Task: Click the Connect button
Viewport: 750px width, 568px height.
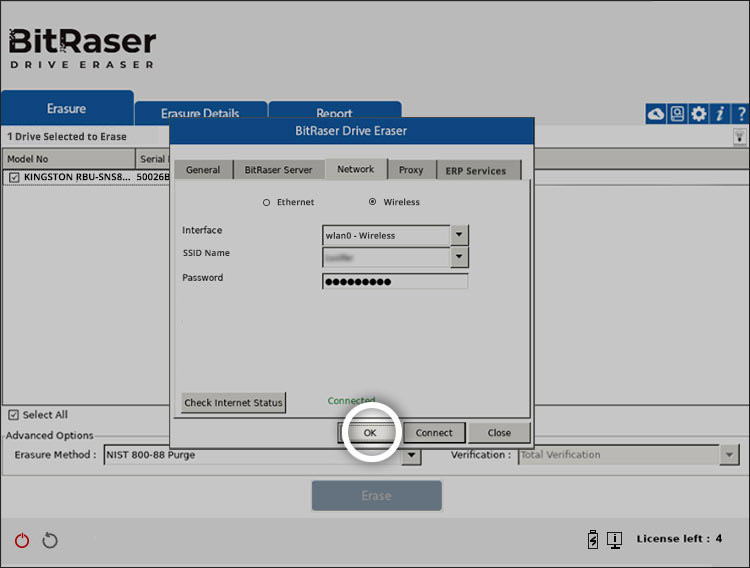Action: [434, 433]
